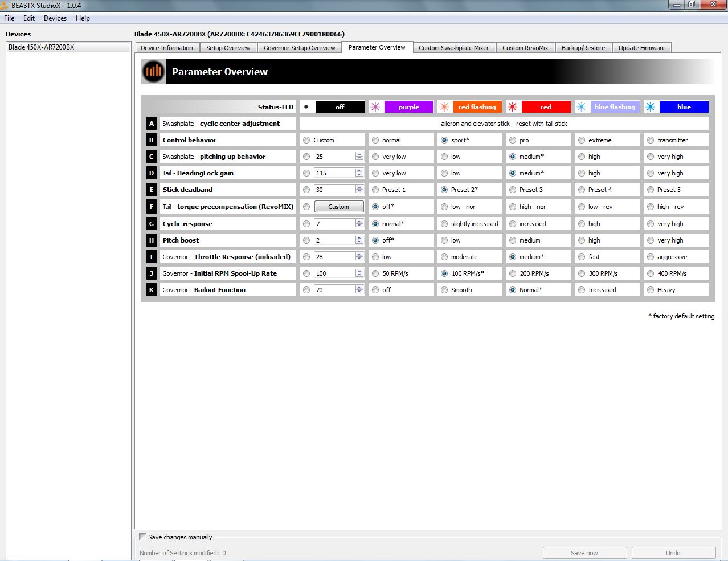Select custom radio for Control behavior
Image resolution: width=728 pixels, height=561 pixels.
(x=306, y=140)
